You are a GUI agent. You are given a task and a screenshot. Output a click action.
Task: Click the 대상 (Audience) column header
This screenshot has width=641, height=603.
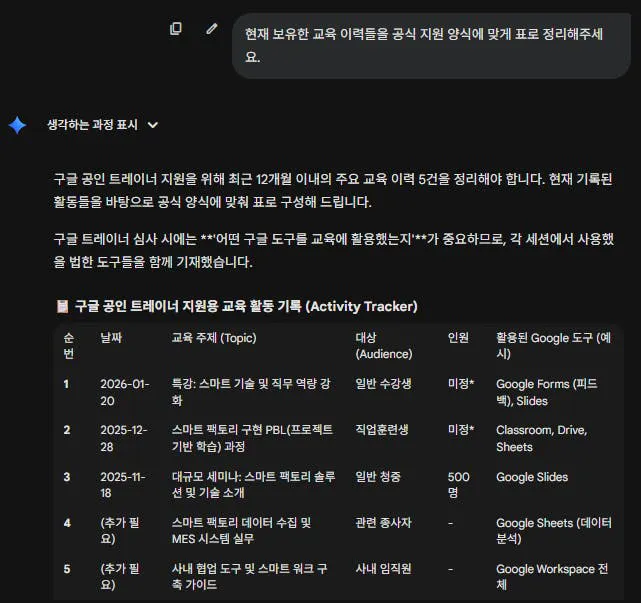point(384,345)
